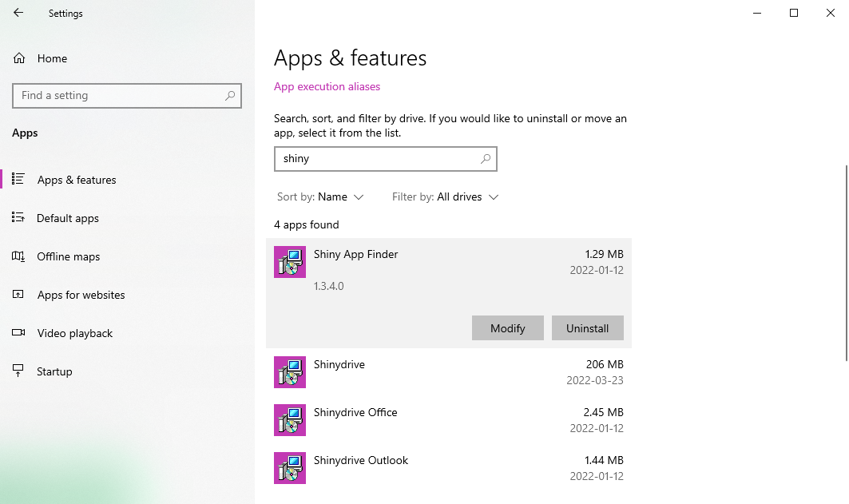849x504 pixels.
Task: Click the Shinydrive Office app icon
Action: point(290,420)
